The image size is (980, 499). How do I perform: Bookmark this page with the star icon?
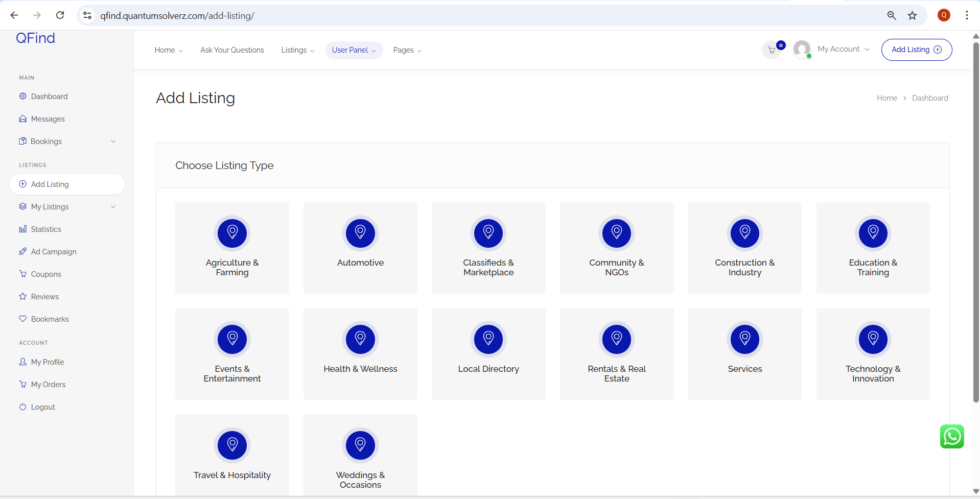coord(912,15)
